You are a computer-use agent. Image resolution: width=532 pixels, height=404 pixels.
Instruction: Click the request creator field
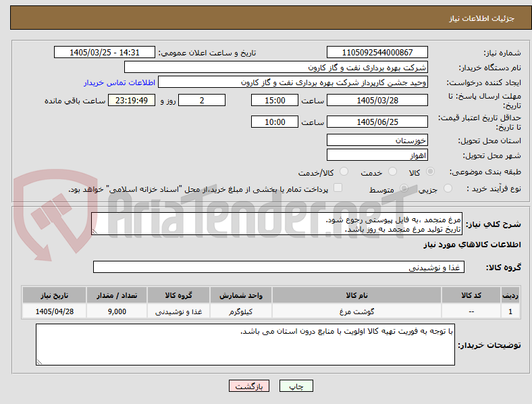pos(293,82)
